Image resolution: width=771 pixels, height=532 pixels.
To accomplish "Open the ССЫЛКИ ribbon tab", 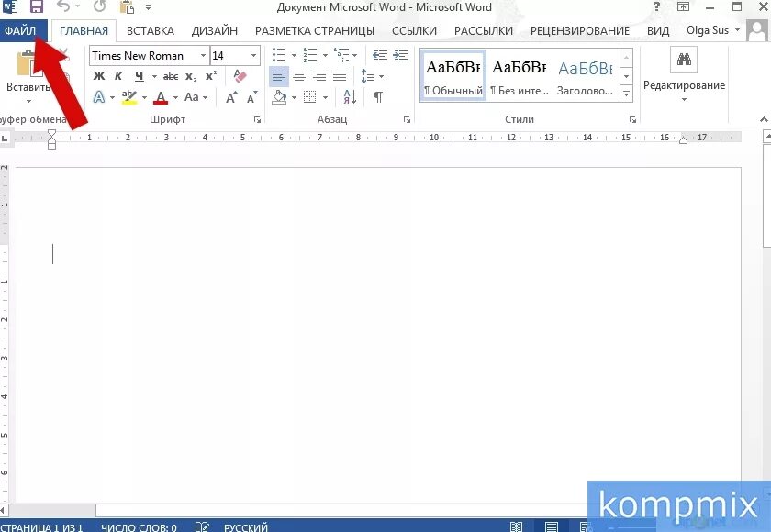I will coord(414,31).
